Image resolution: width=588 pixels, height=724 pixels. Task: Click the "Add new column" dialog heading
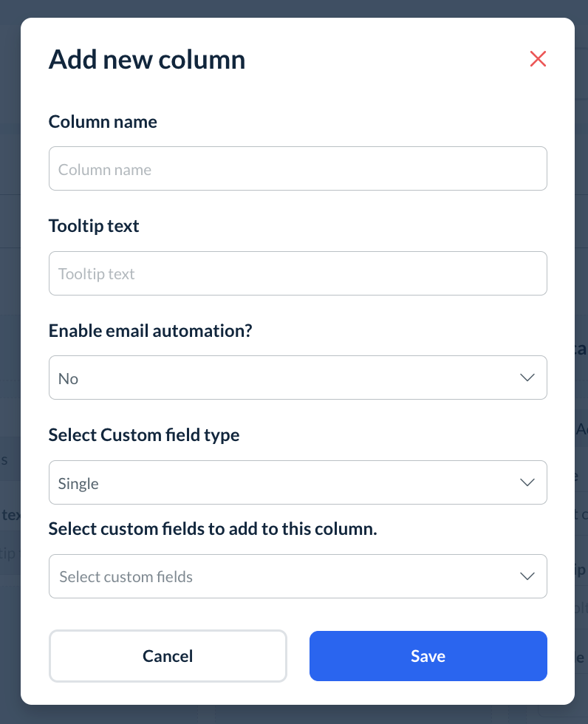click(147, 59)
